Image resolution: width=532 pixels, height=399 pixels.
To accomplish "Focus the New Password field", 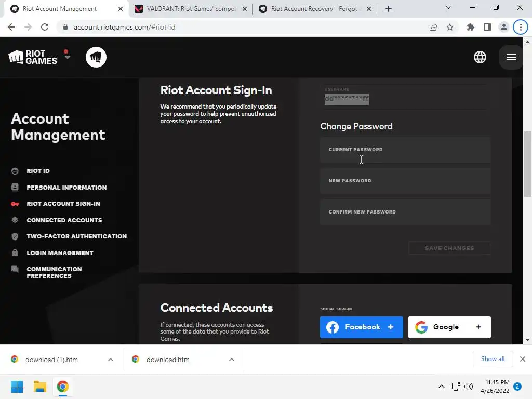I will pos(405,181).
